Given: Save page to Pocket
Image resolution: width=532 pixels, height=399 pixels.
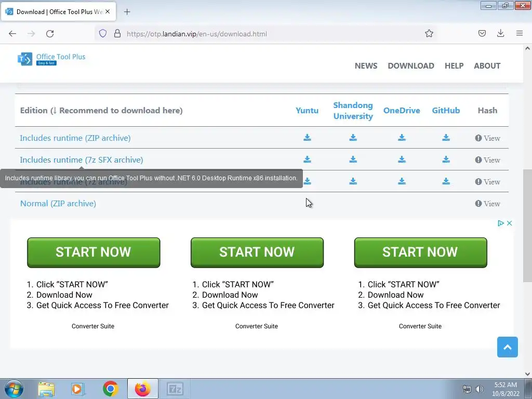Looking at the screenshot, I should point(482,33).
